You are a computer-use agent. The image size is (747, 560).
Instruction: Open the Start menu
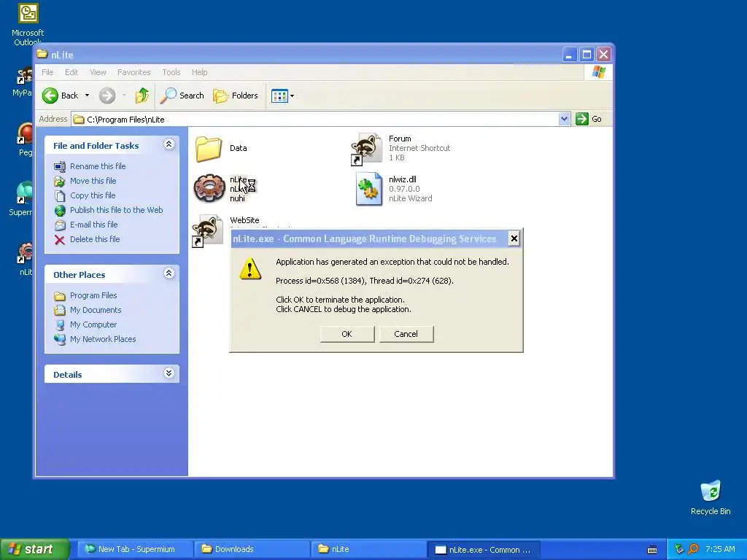click(x=35, y=549)
